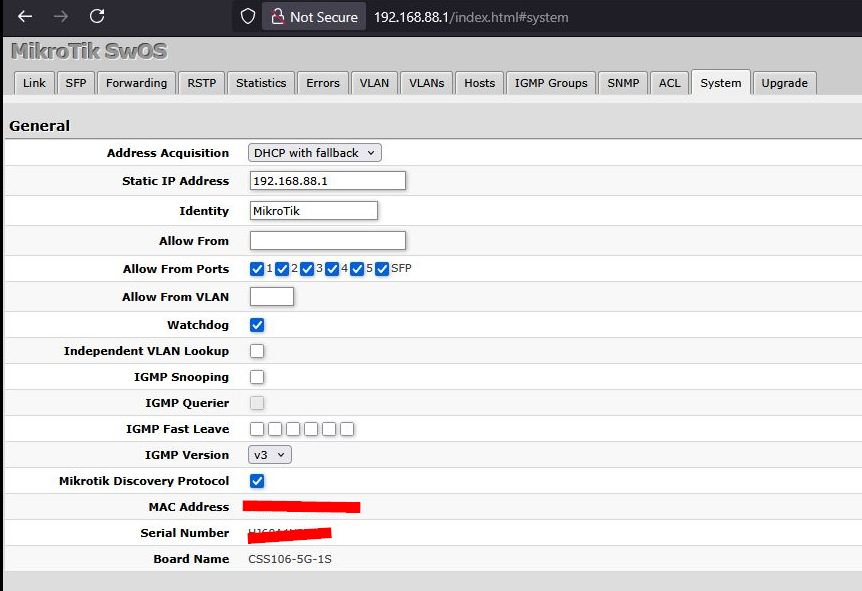Click the IGMP Querier checkbox
Screen dimensions: 862x591
pyautogui.click(x=257, y=403)
